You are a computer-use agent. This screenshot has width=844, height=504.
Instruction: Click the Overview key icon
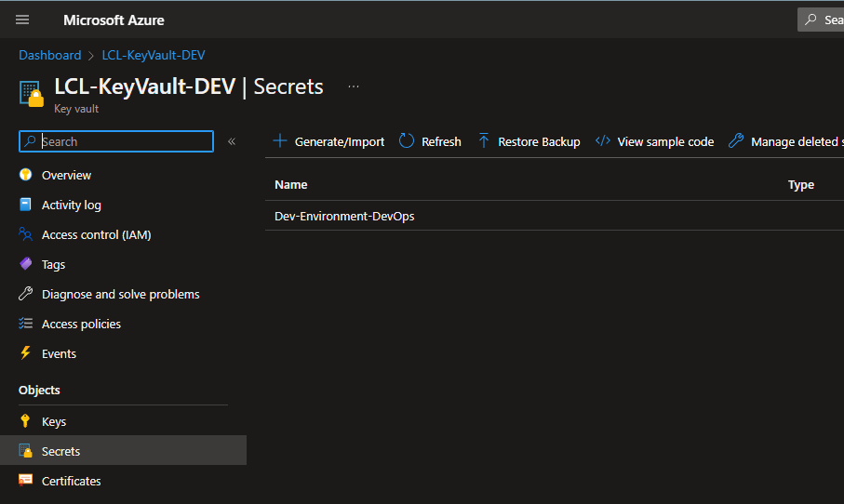tap(25, 174)
